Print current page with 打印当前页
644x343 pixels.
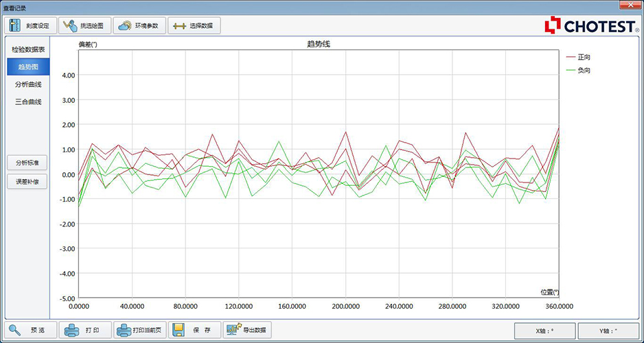pos(124,330)
